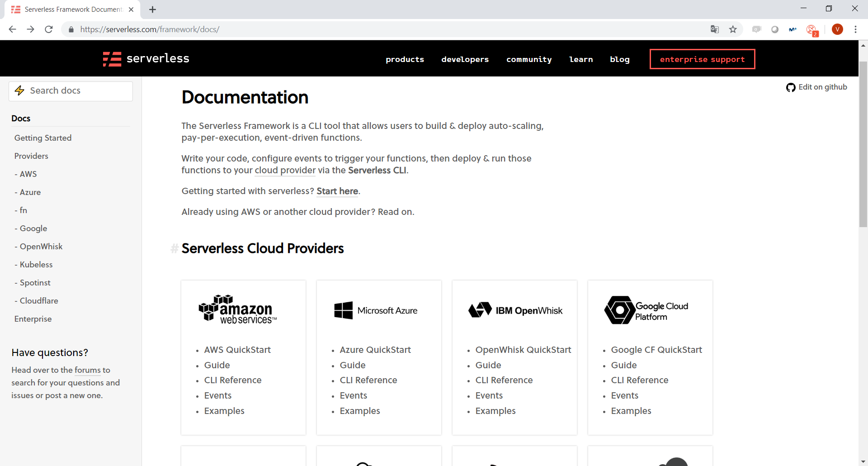
Task: Click the Serverless logo icon
Action: point(112,59)
